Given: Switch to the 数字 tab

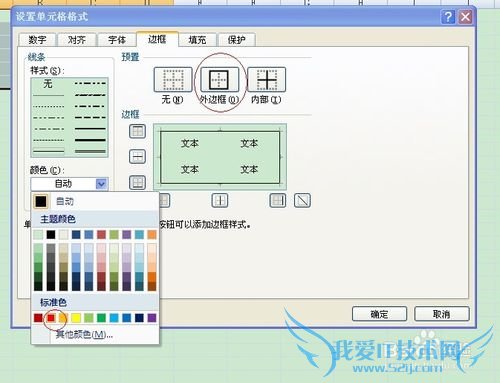Looking at the screenshot, I should click(x=37, y=40).
